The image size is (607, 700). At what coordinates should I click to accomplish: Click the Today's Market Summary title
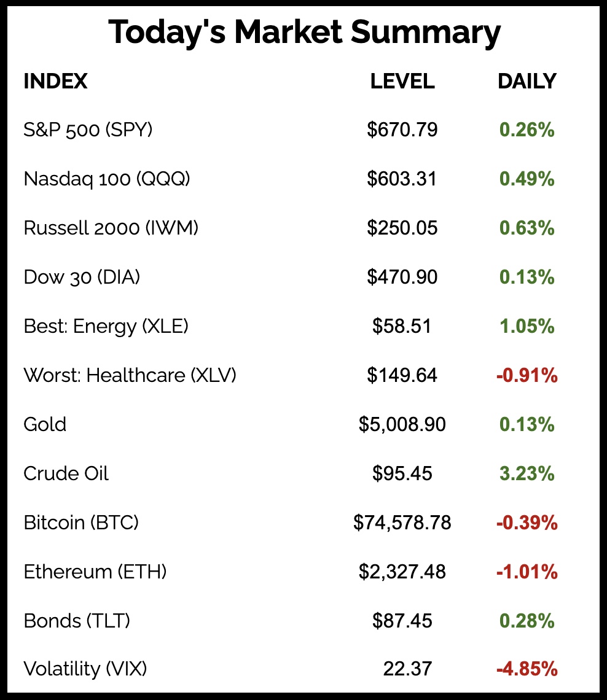coord(304,33)
